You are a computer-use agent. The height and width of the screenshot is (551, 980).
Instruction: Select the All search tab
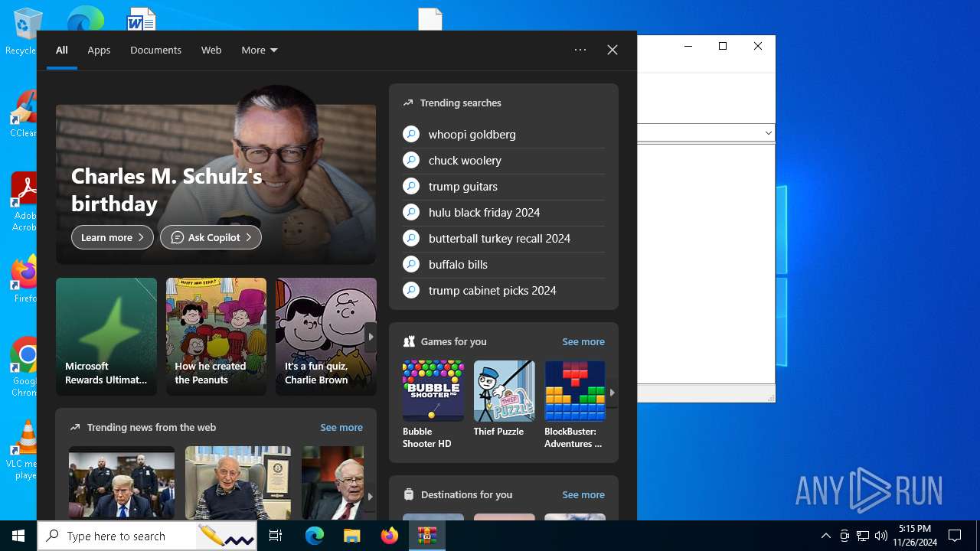(x=62, y=50)
